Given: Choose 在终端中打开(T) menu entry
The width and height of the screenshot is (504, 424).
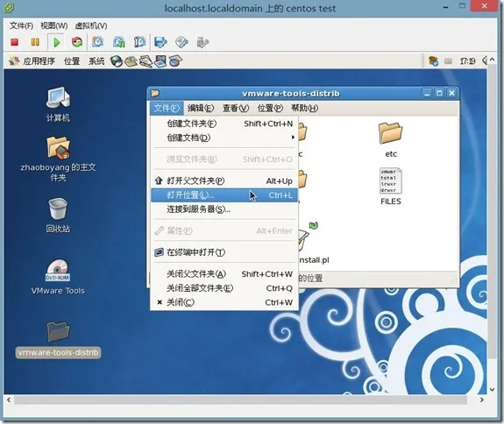Looking at the screenshot, I should tap(224, 252).
